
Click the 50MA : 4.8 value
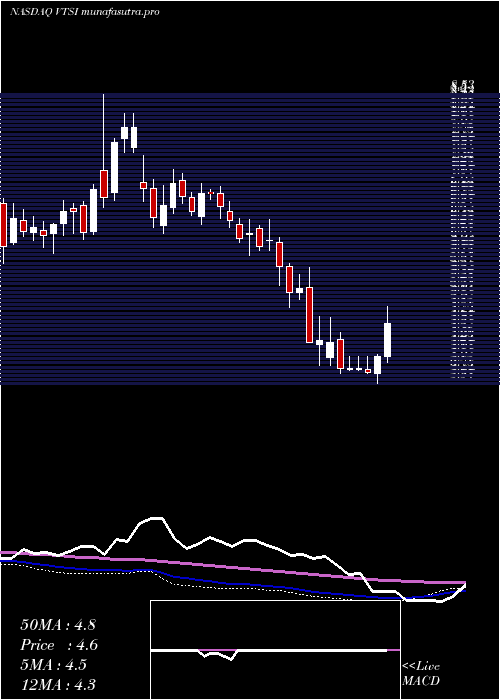click(58, 625)
